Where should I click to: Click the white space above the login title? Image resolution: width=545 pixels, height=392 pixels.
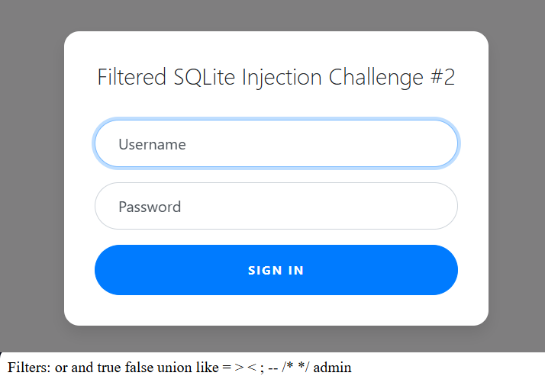[x=276, y=47]
